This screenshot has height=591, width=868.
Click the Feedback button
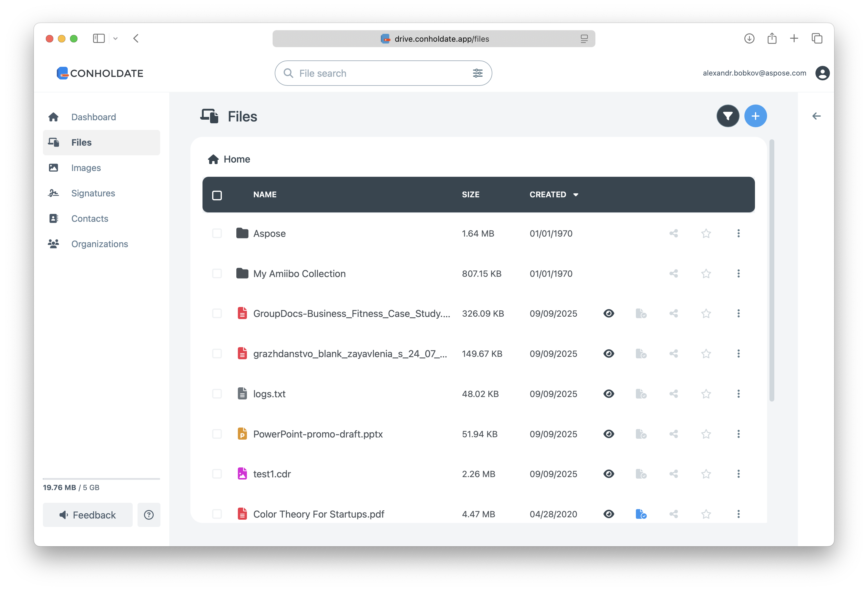pos(88,515)
